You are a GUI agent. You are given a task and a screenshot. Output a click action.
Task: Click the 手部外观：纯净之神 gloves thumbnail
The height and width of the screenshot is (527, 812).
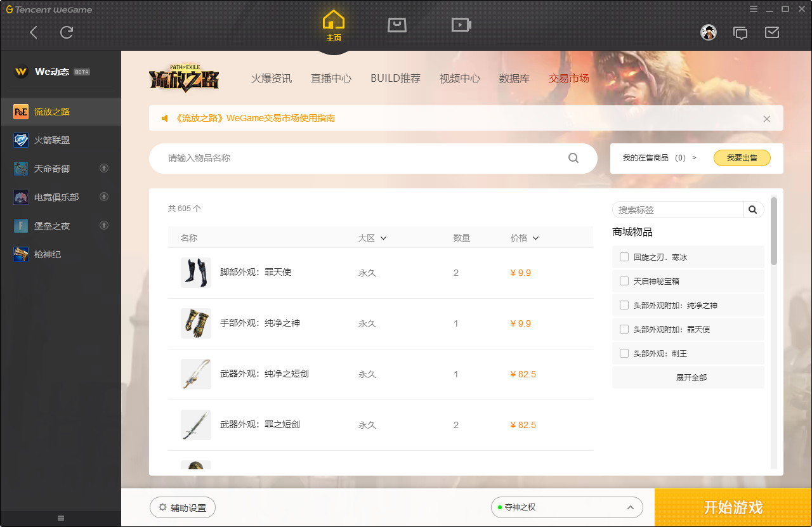(196, 323)
